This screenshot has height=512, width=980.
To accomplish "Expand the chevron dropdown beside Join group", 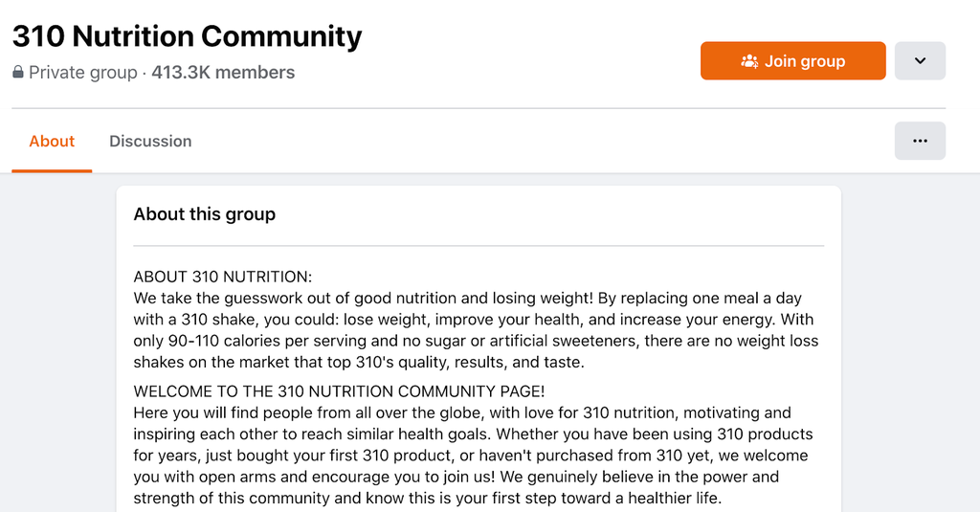I will point(920,60).
